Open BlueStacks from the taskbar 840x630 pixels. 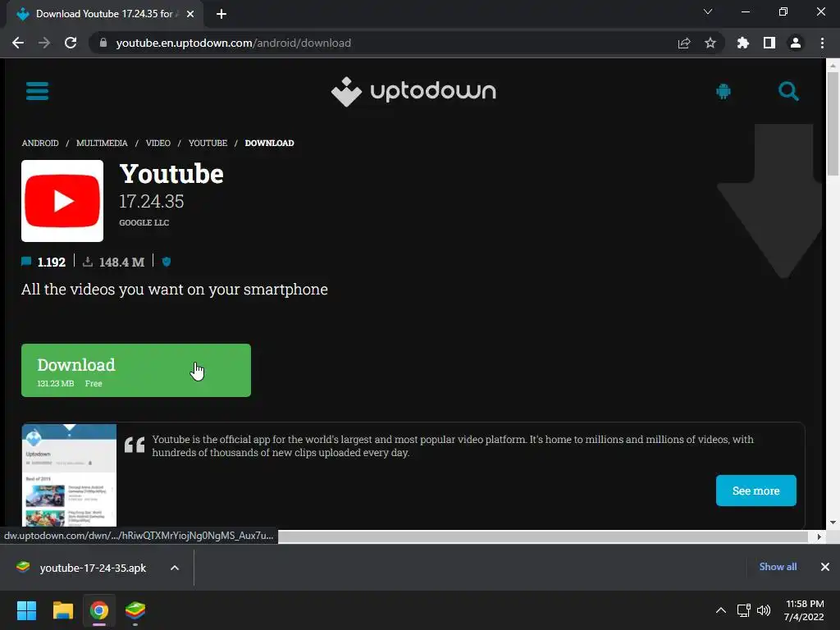pos(135,610)
